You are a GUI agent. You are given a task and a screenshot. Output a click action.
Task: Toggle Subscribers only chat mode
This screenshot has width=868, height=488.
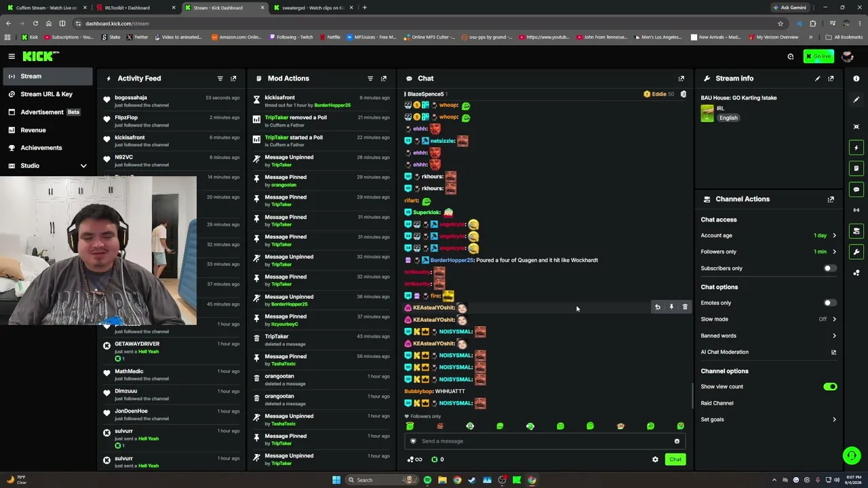[830, 268]
